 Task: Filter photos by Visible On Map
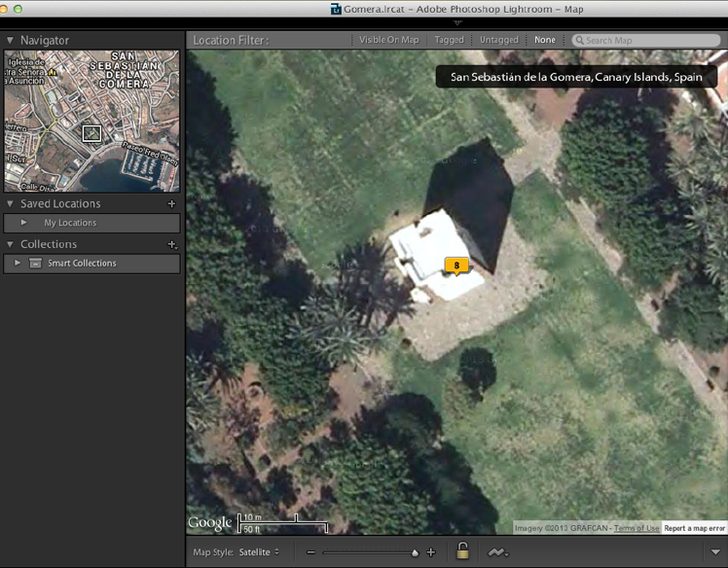(388, 40)
